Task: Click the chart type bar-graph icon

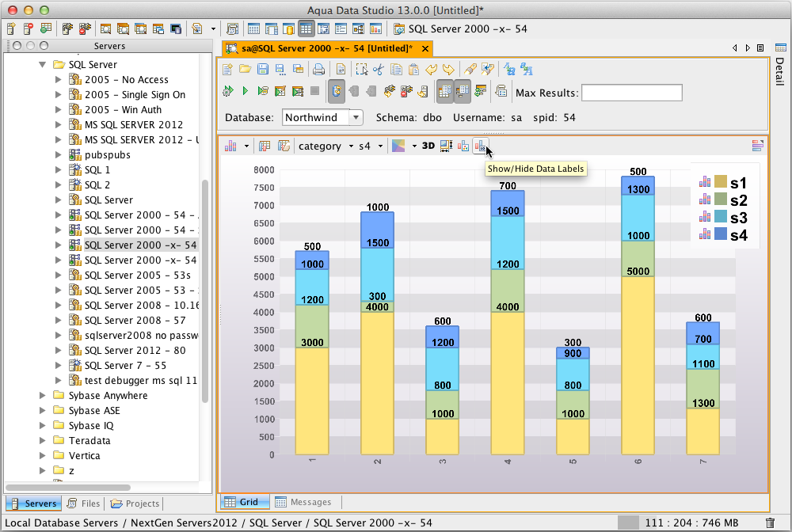Action: (231, 146)
